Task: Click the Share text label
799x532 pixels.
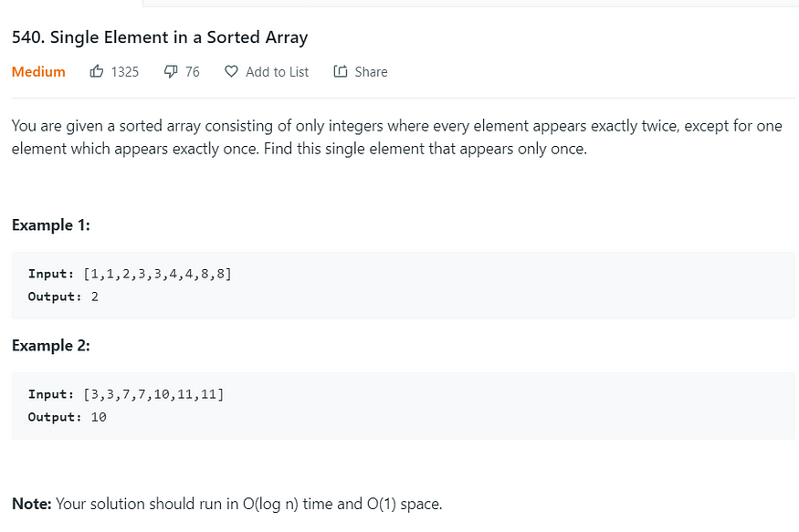Action: tap(371, 72)
